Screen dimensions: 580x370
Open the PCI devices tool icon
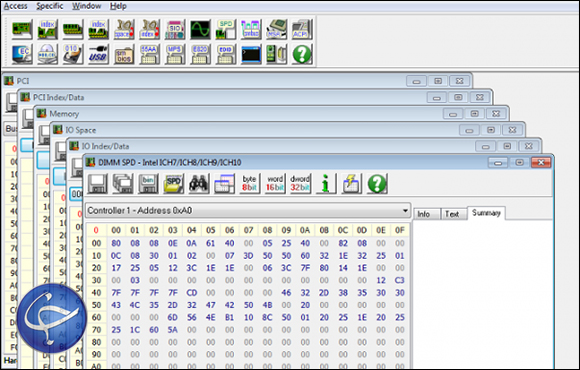[22, 29]
